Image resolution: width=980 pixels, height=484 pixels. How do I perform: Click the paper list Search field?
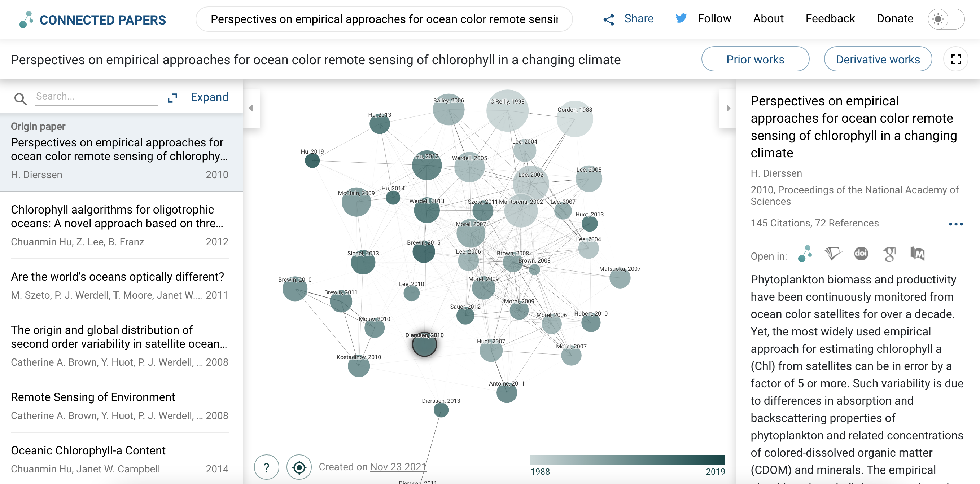click(96, 97)
